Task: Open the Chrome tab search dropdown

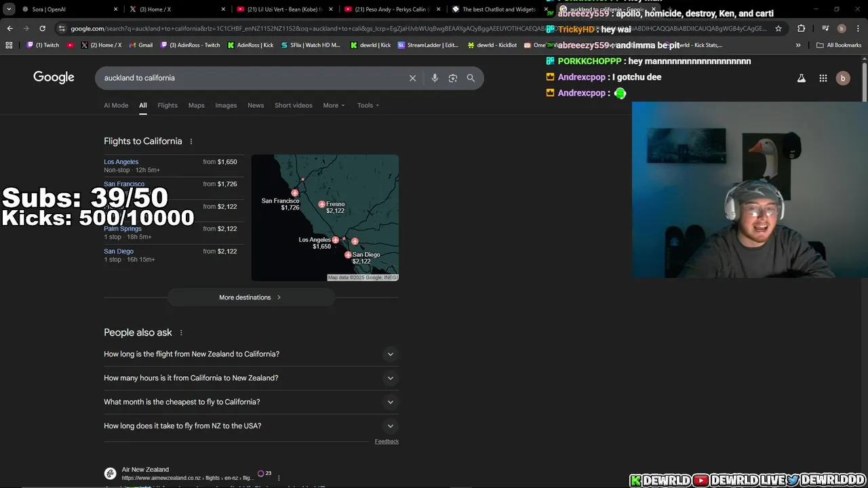Action: click(9, 9)
